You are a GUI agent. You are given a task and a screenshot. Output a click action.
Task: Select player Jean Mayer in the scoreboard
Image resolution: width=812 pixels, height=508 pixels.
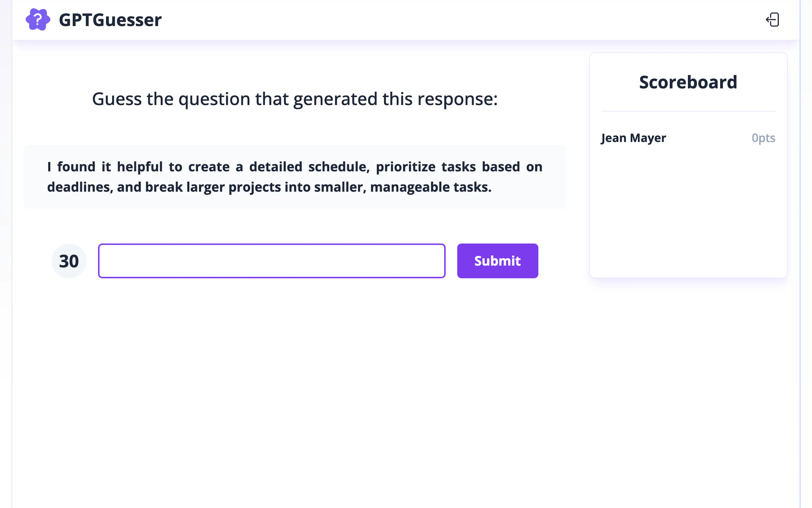click(x=633, y=138)
